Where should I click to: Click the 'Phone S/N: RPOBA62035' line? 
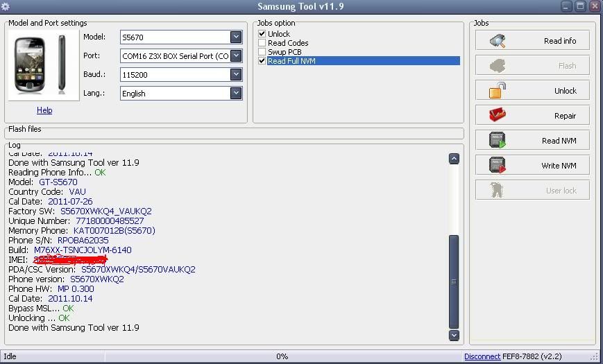click(x=58, y=240)
